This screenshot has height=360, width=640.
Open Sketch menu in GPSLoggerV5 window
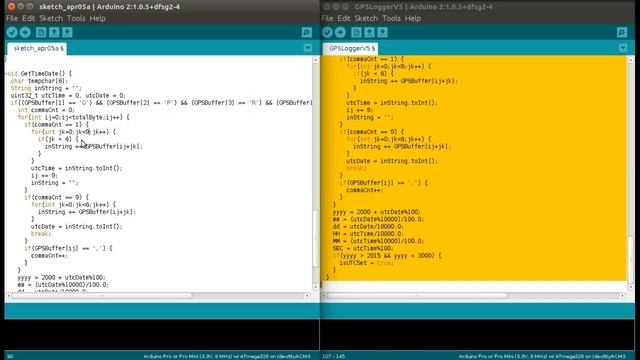(366, 18)
